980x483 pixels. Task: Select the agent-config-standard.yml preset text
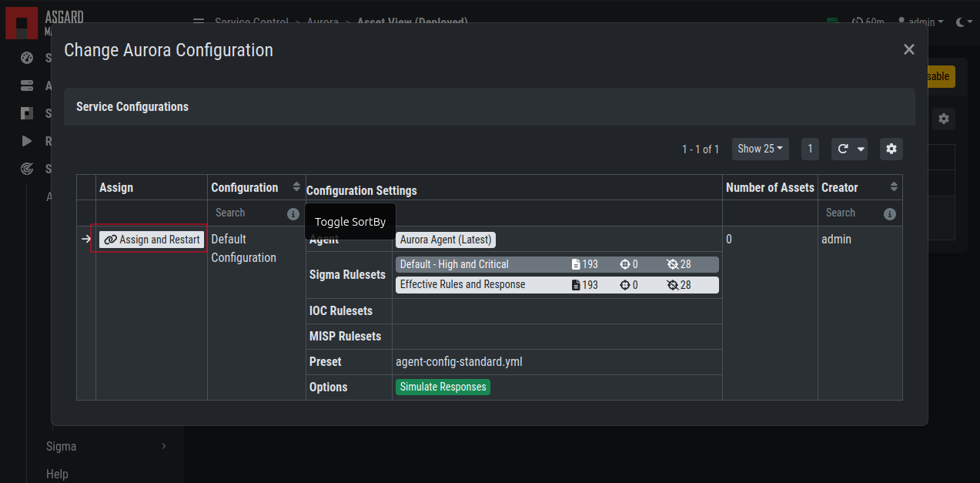(459, 361)
